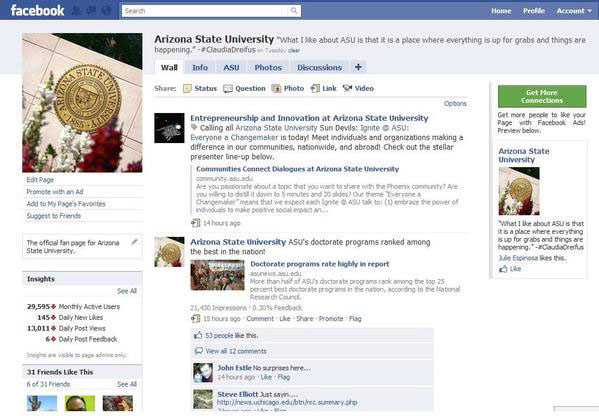Screen dimensions: 599x416
Task: Select the Video share icon
Action: point(347,88)
